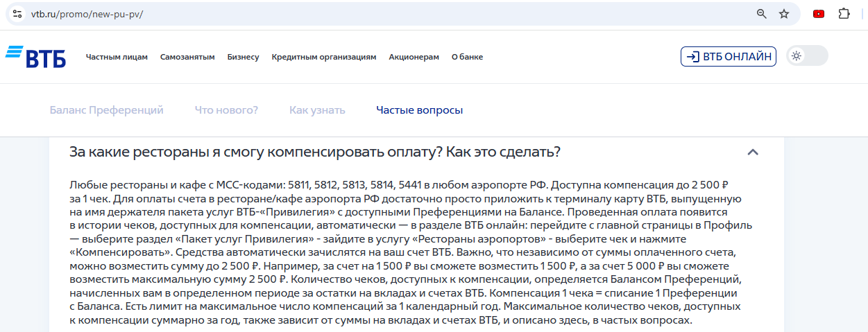Open Кредитным организациям in navigation
Image resolution: width=868 pixels, height=332 pixels.
pyautogui.click(x=324, y=57)
